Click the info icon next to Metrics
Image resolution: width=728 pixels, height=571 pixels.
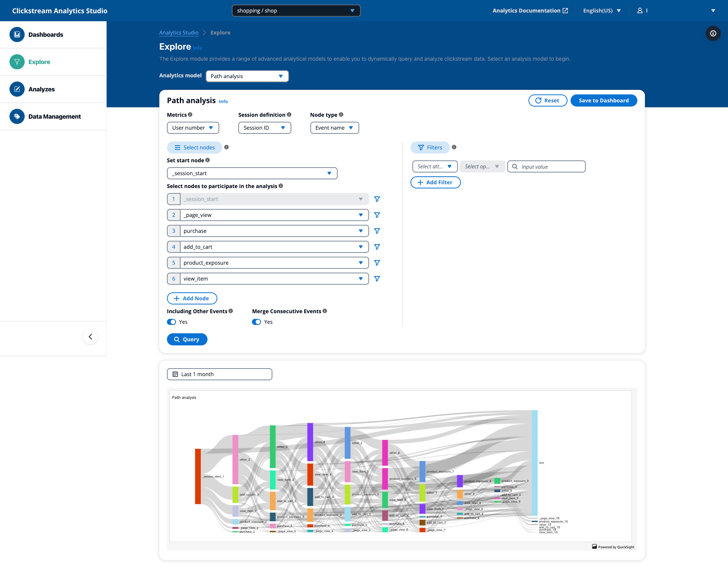[190, 115]
